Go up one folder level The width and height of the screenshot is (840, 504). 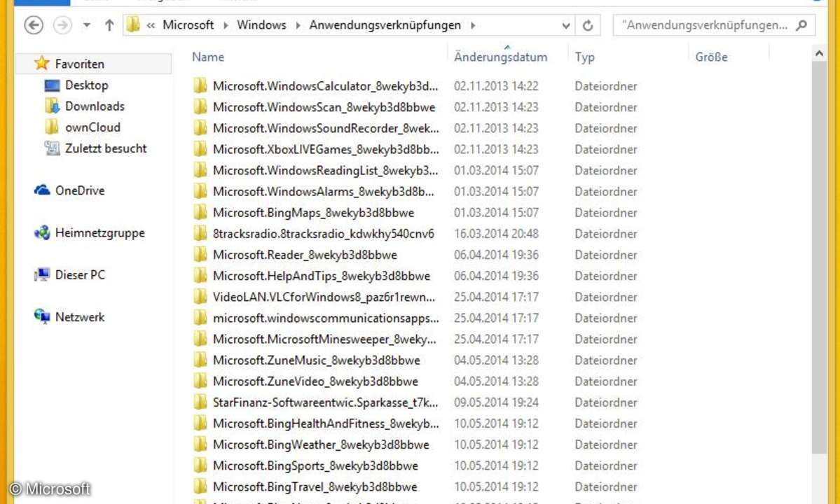point(109,25)
